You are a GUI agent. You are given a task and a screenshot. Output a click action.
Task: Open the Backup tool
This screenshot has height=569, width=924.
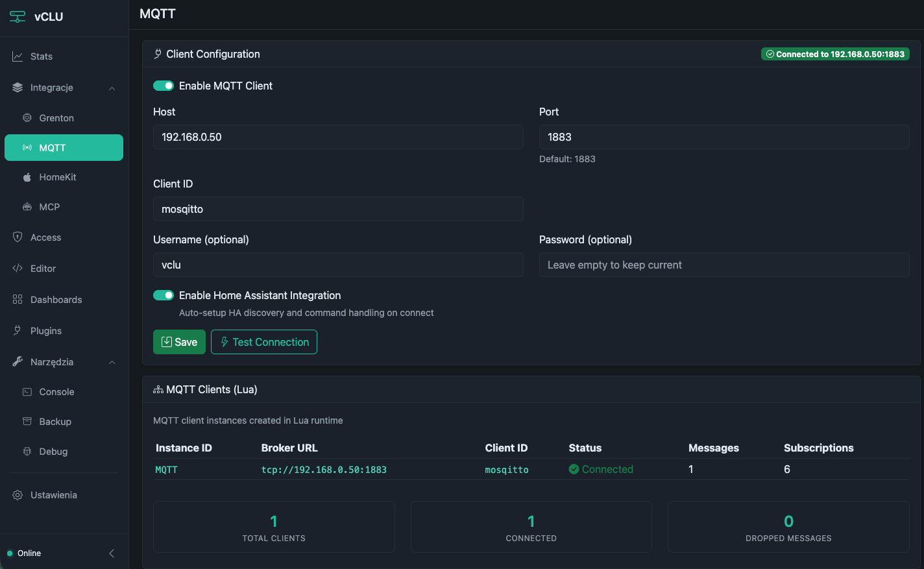coord(64,422)
